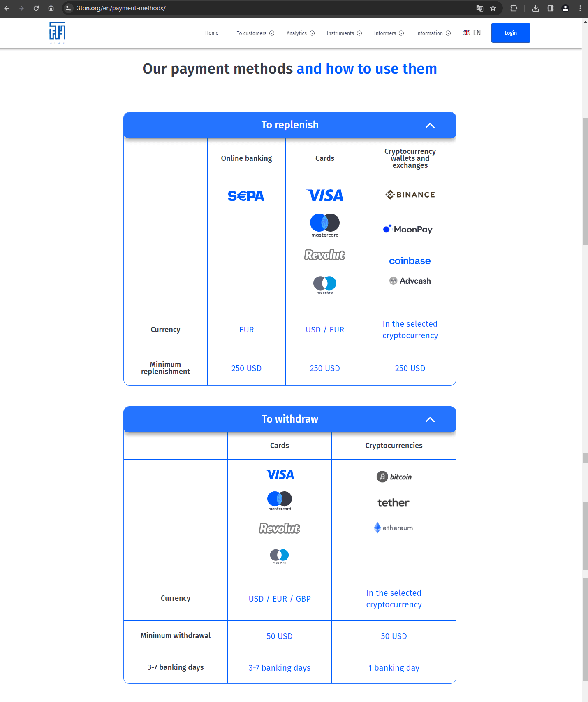This screenshot has height=702, width=588.
Task: Click the bitcoin logo
Action: (394, 477)
